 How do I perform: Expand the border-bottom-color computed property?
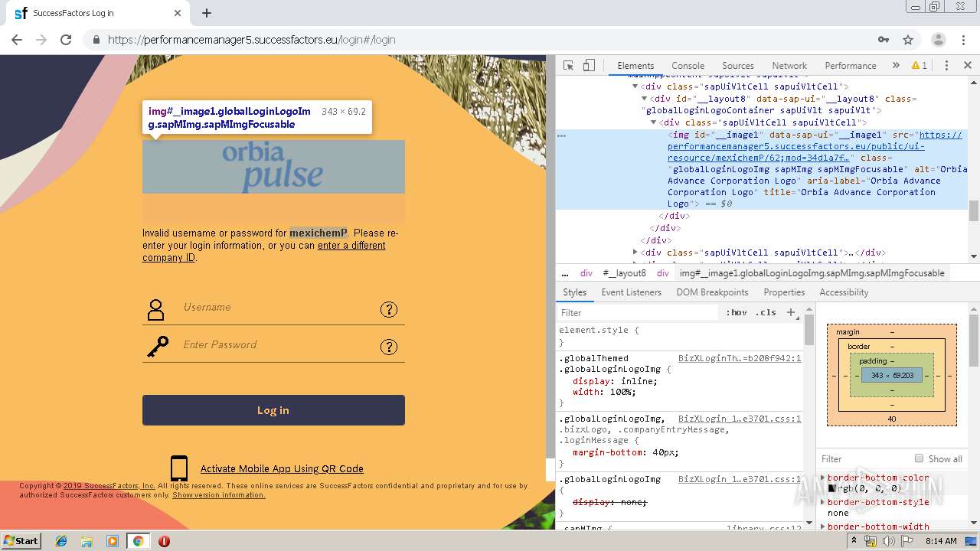point(823,478)
